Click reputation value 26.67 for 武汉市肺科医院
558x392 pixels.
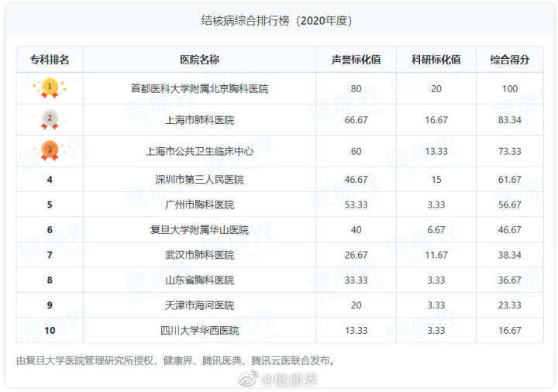[x=356, y=255]
